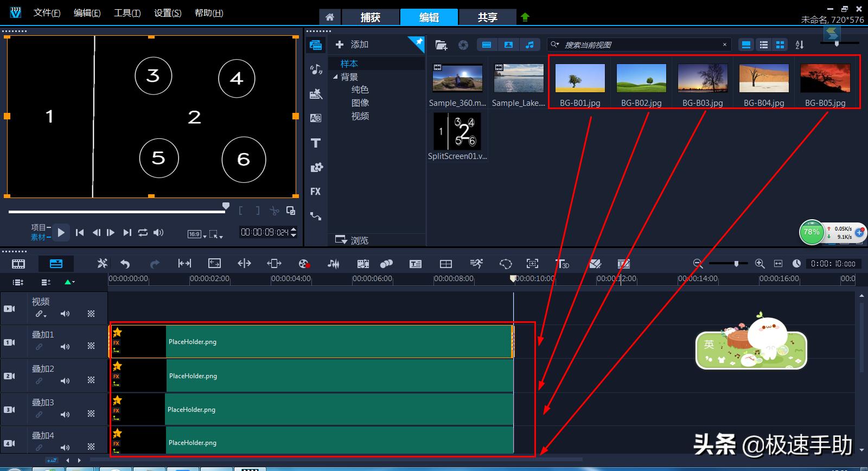The height and width of the screenshot is (471, 868).
Task: Click the timeline zoom slider handle
Action: [736, 264]
